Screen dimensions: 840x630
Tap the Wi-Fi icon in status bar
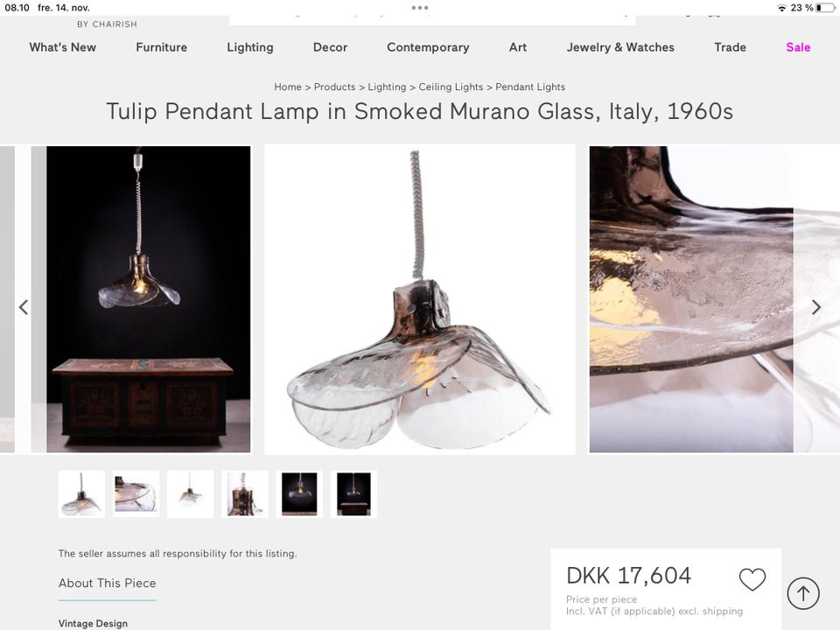781,8
